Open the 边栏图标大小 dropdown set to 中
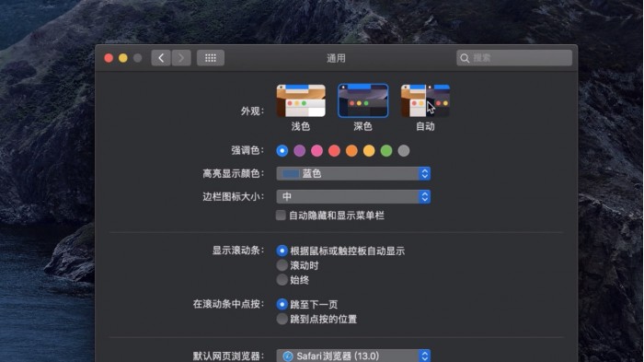The height and width of the screenshot is (362, 644). [x=353, y=196]
